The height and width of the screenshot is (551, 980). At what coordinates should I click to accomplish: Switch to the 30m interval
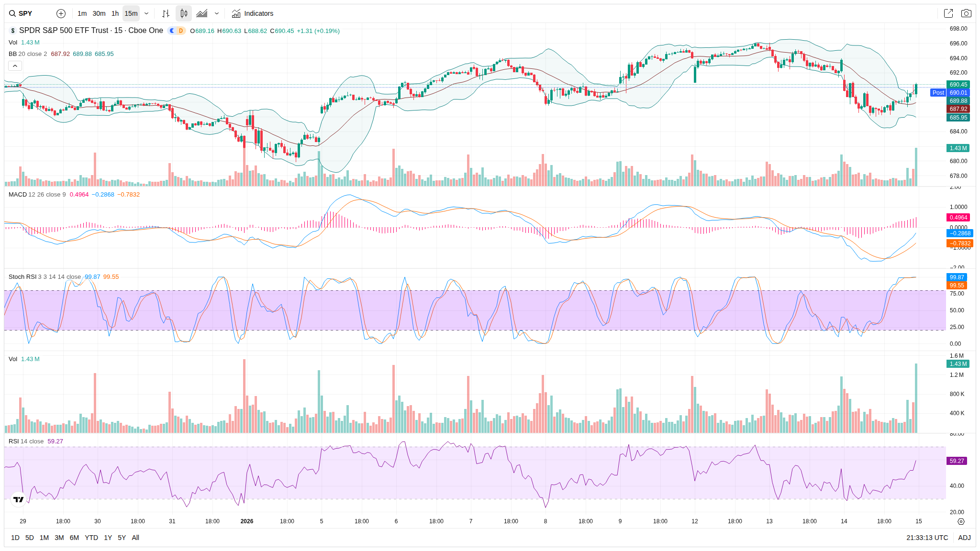[99, 13]
